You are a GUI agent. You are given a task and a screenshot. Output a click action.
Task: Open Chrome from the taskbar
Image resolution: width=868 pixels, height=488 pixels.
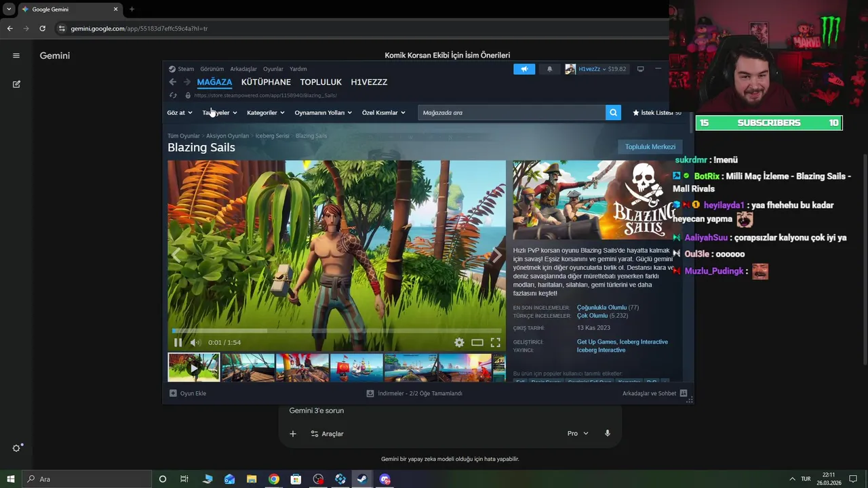click(x=273, y=479)
